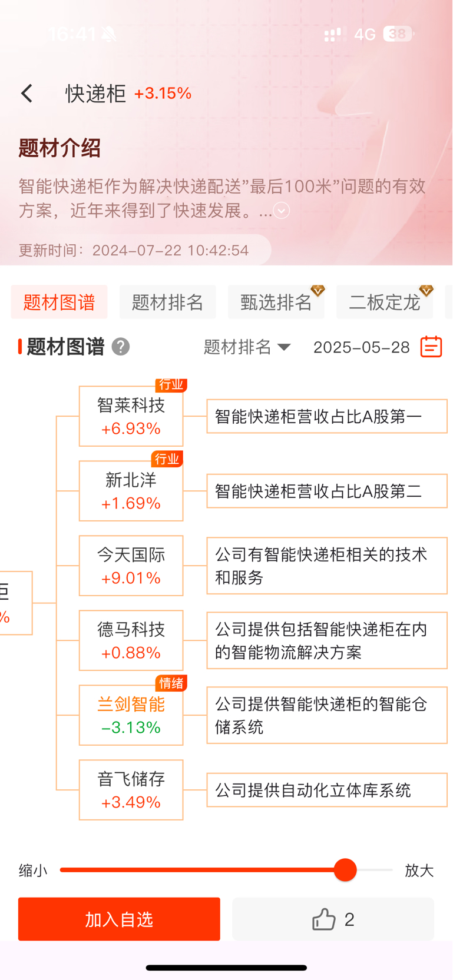
Task: Tap 智能快递柜营收占比A股第一 description box
Action: pos(327,416)
